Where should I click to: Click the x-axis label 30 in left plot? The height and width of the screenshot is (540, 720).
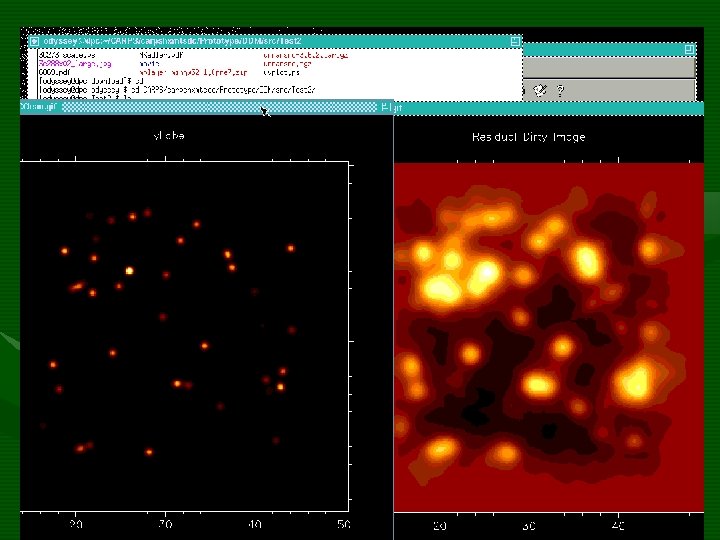165,524
